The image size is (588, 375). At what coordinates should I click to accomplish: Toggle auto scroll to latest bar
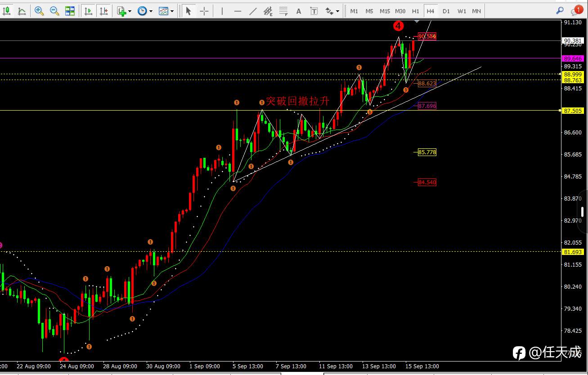[x=89, y=11]
